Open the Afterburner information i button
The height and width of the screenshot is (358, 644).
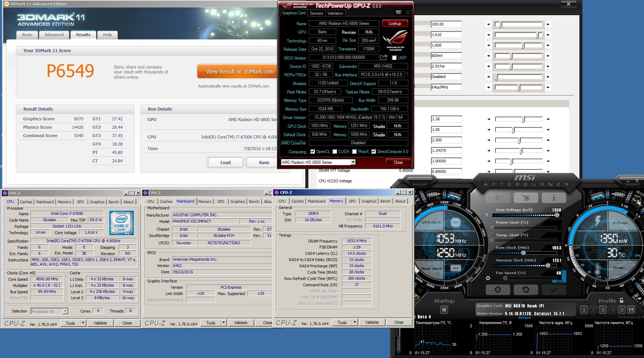[x=554, y=198]
